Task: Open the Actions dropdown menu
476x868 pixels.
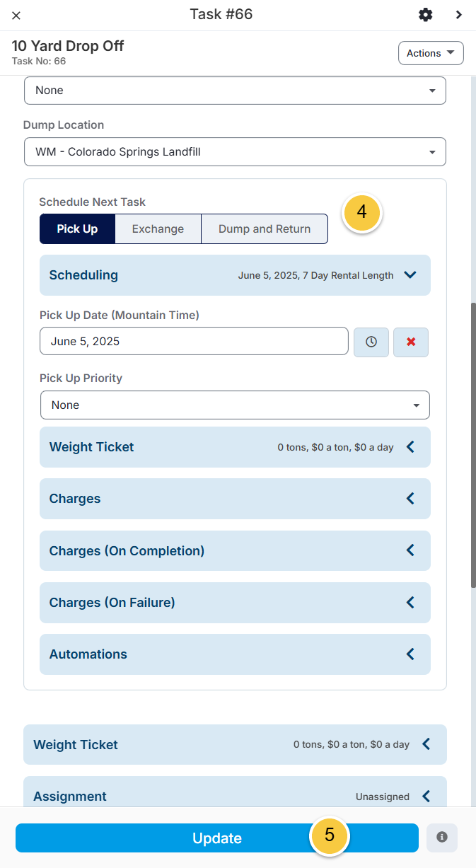Action: (431, 53)
